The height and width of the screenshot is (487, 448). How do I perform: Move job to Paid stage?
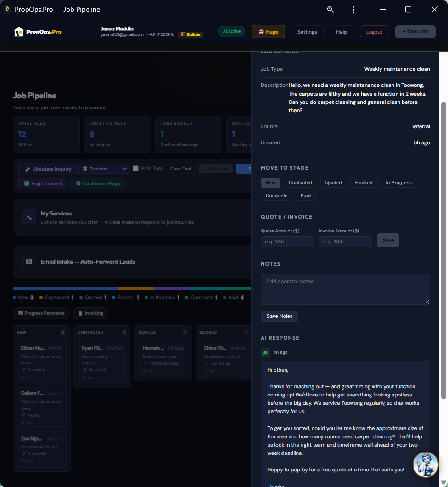306,196
